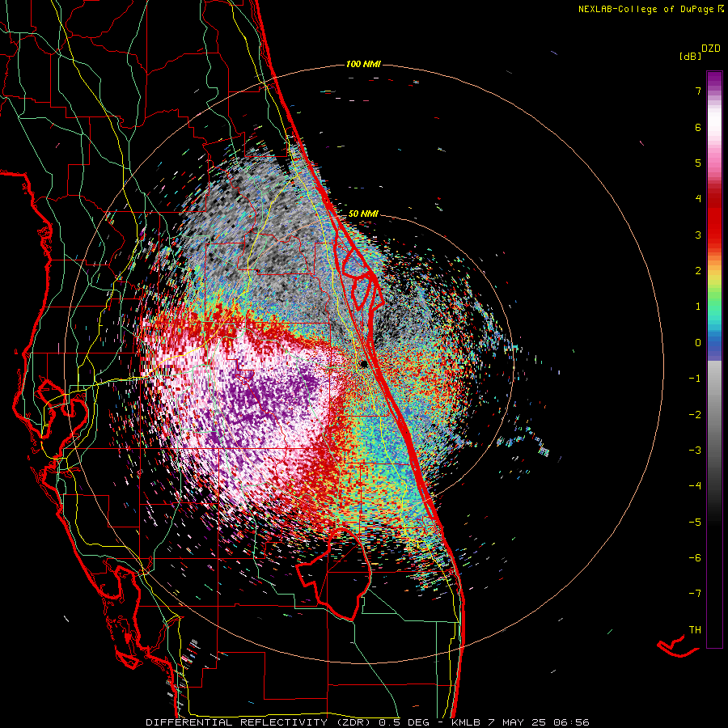Click the -1 value on the color scale
The image size is (728, 728).
(x=695, y=379)
